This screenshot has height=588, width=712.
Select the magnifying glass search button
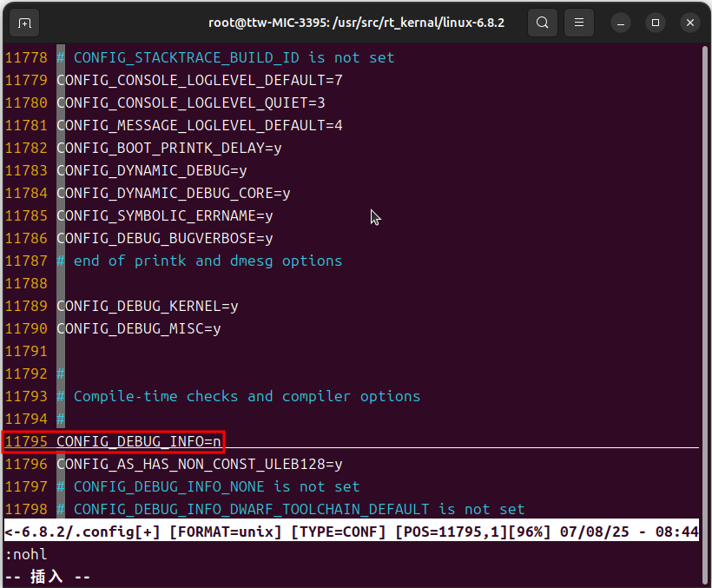pyautogui.click(x=542, y=23)
